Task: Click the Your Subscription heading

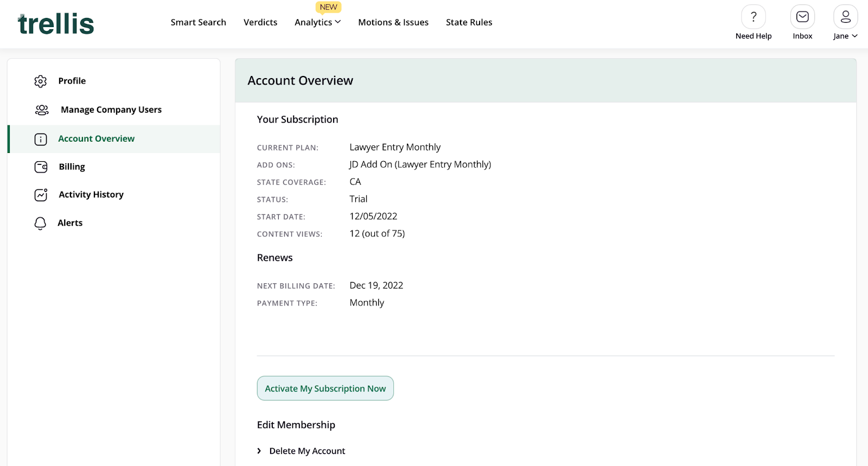Action: (297, 119)
